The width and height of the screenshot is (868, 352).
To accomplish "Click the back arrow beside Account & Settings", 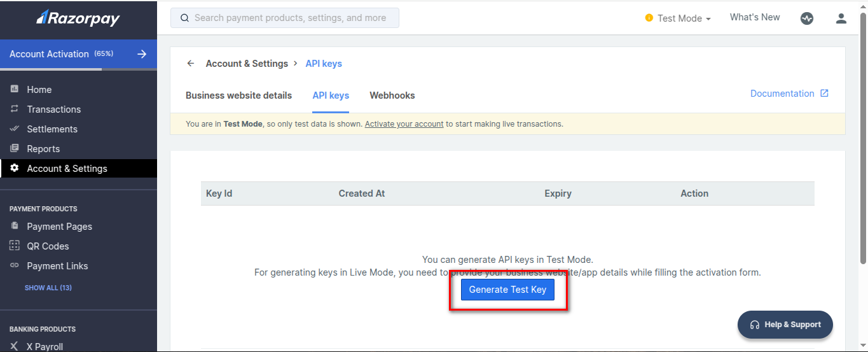I will [190, 64].
